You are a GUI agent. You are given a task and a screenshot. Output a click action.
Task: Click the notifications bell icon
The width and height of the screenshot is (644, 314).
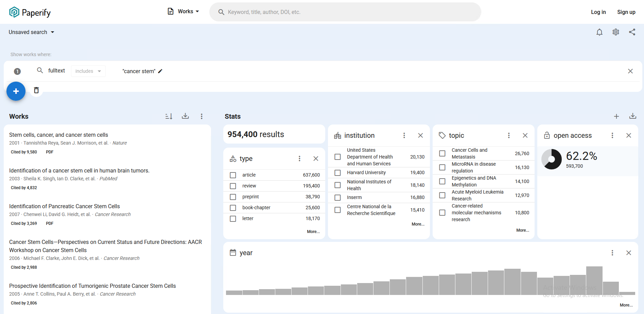pyautogui.click(x=599, y=32)
